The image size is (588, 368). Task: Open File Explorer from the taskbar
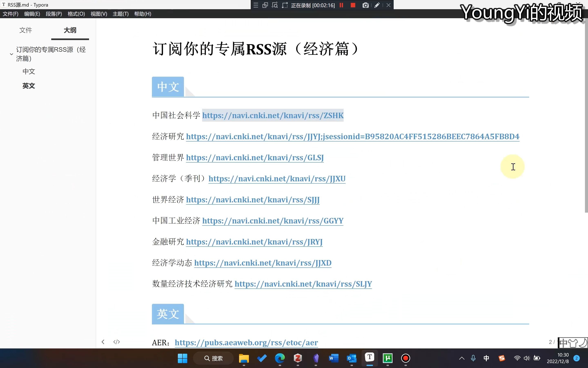(x=244, y=358)
